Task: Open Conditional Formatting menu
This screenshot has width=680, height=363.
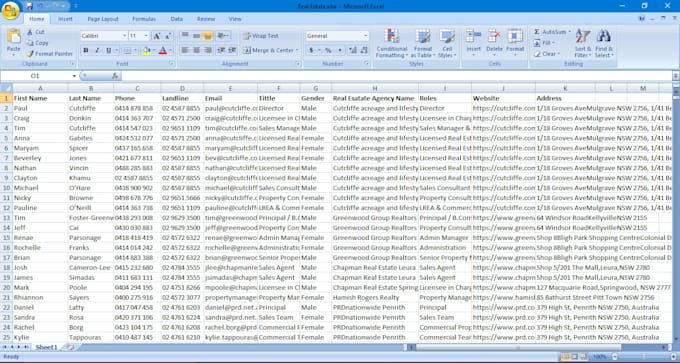Action: click(x=392, y=43)
